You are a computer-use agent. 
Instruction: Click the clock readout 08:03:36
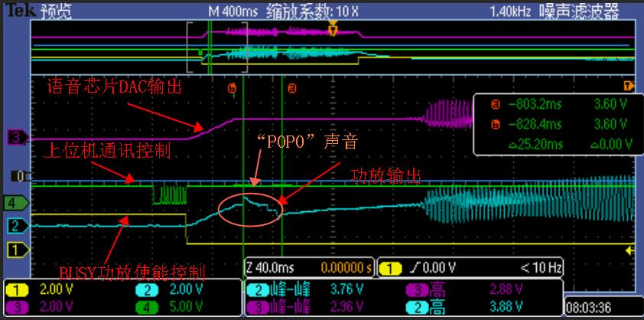tap(589, 307)
